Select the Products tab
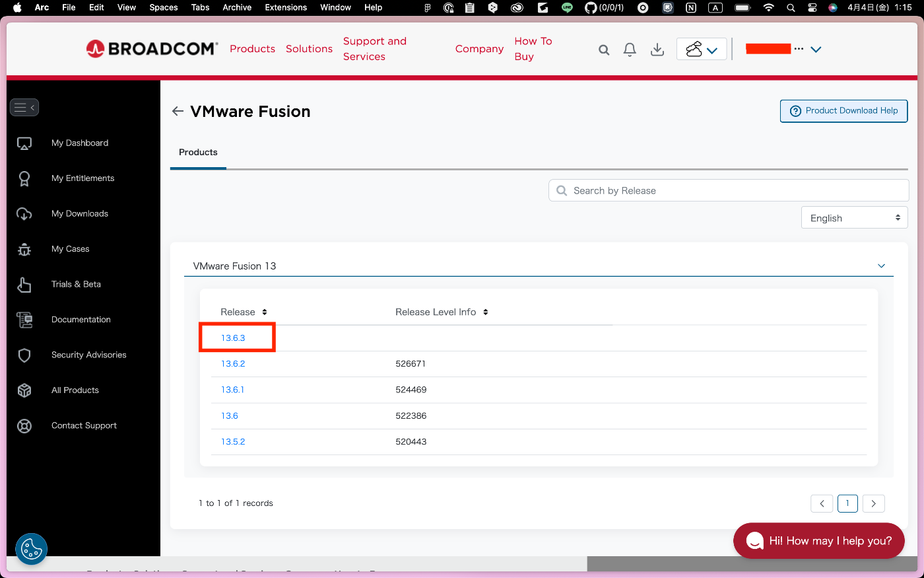924x578 pixels. coord(198,153)
